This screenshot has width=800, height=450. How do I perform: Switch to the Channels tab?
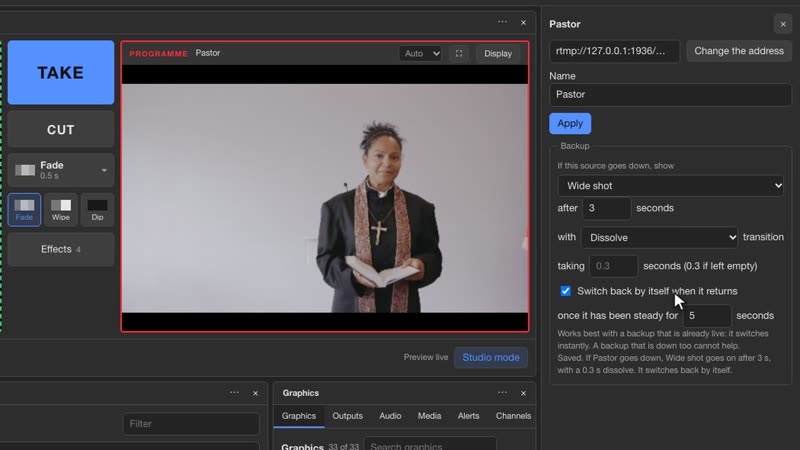point(513,416)
